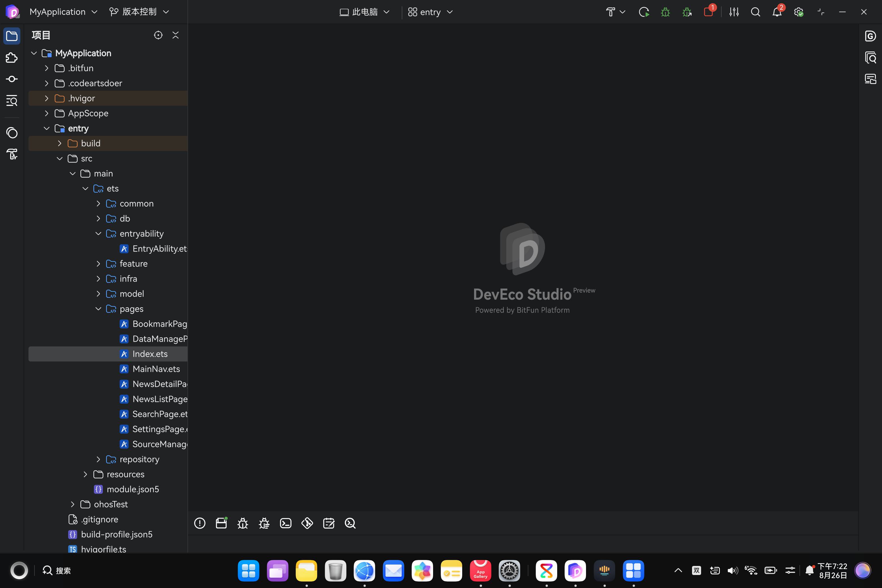Viewport: 882px width, 588px height.
Task: Click the bottom bar gear-bug icon
Action: pos(264,523)
